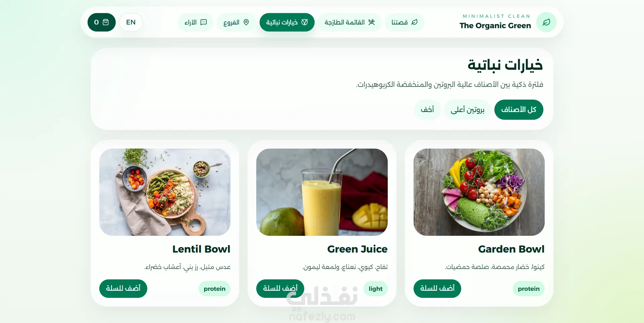The height and width of the screenshot is (323, 644).
Task: Click the light tag on Green Juice
Action: click(x=375, y=289)
